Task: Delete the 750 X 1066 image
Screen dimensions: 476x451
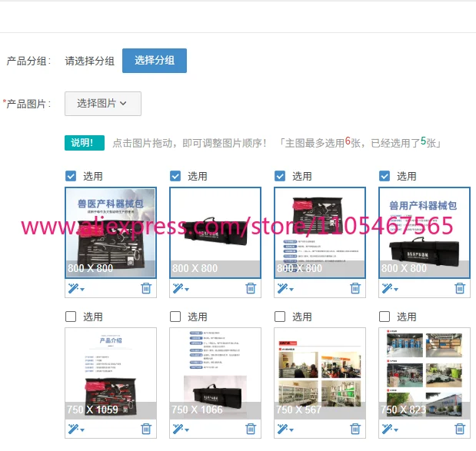Action: coord(251,429)
